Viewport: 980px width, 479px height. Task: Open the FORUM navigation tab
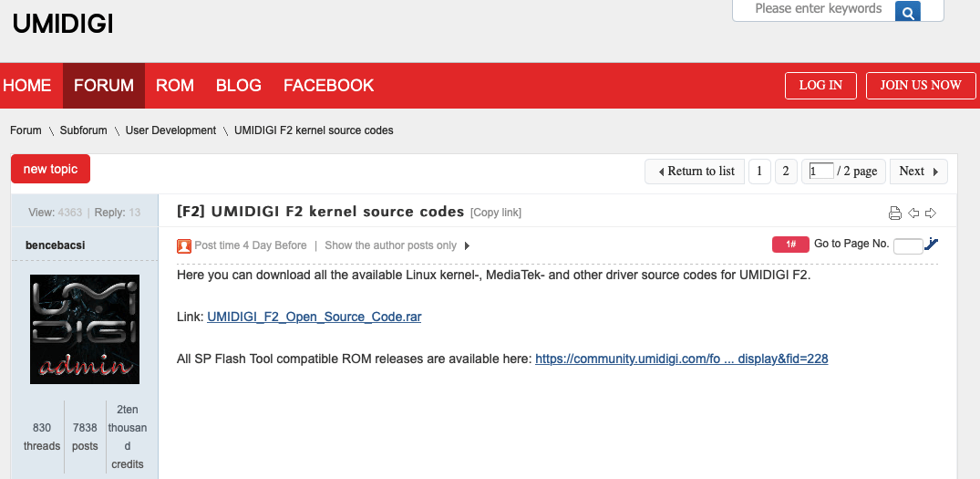[x=104, y=86]
